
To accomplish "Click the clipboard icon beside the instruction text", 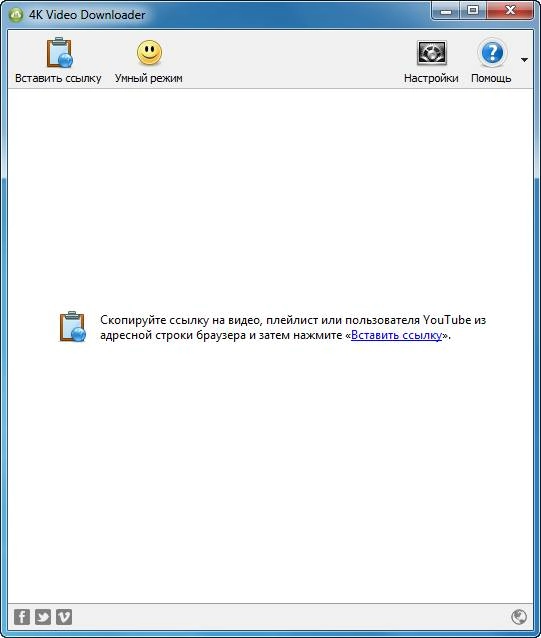I will tap(72, 326).
